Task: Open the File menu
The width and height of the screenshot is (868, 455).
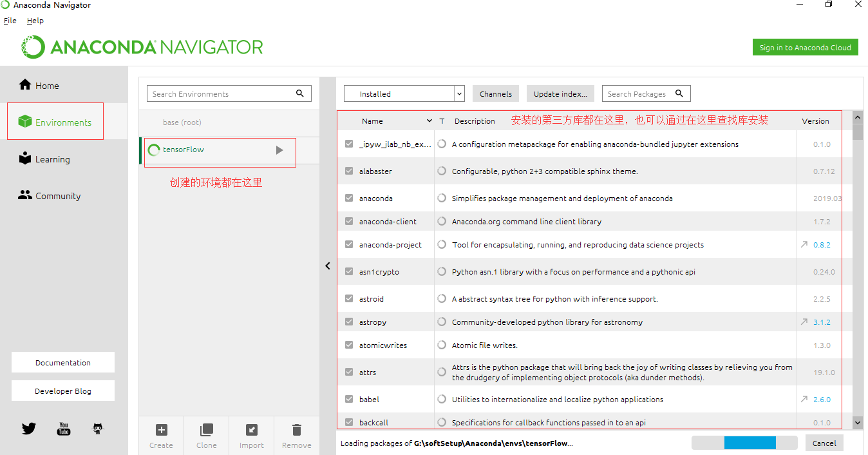Action: [x=10, y=21]
